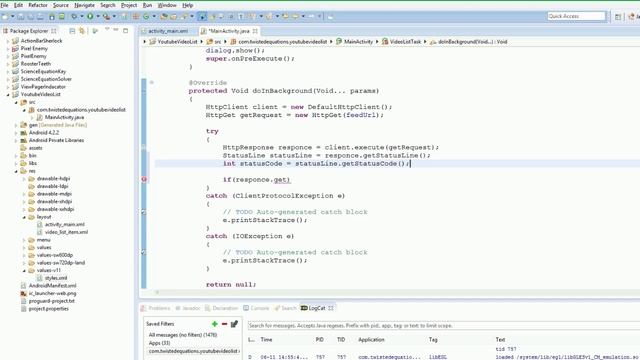Edit selected LogCat filter icon

234,324
